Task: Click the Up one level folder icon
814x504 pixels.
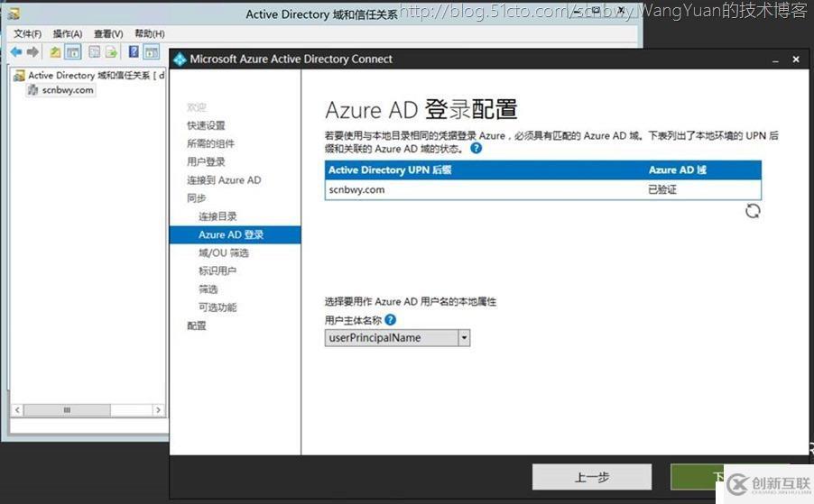Action: click(x=56, y=52)
